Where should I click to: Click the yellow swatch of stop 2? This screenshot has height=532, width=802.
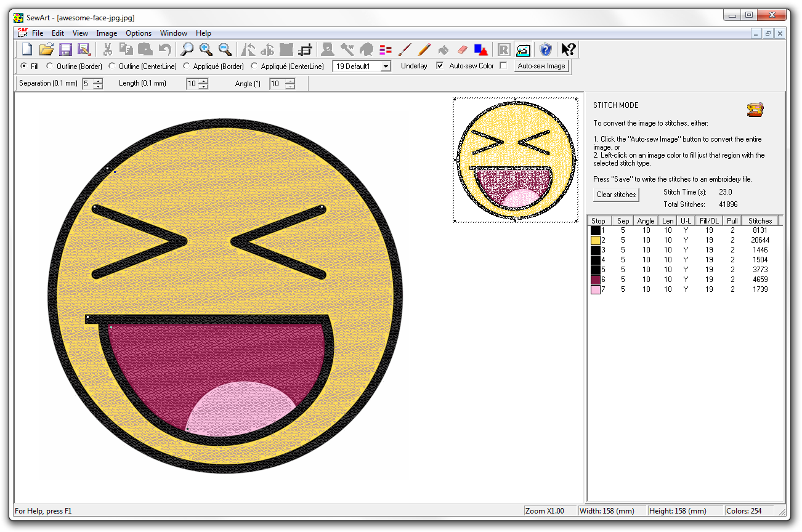595,240
